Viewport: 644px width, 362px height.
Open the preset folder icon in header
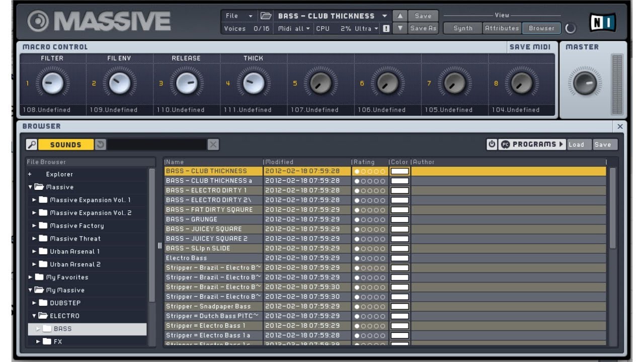click(x=266, y=16)
